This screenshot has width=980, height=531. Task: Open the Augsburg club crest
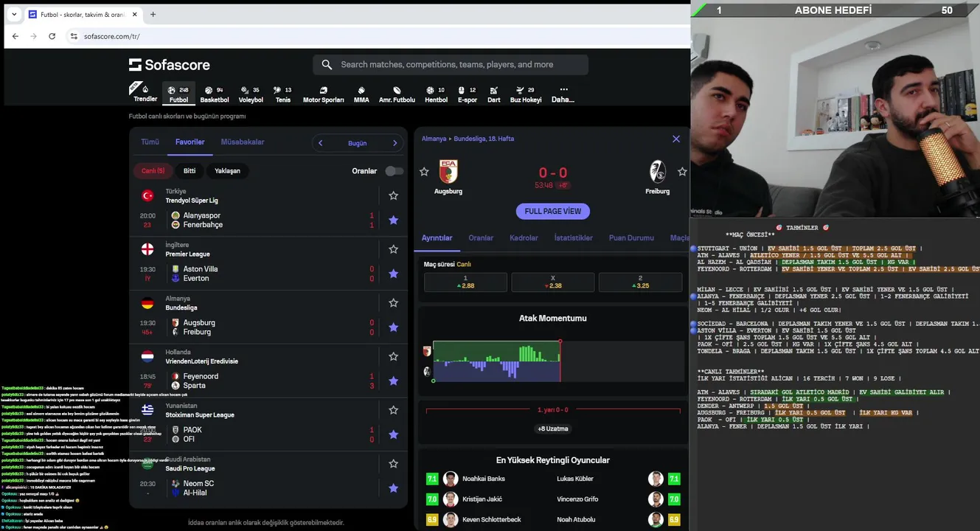[x=448, y=171]
